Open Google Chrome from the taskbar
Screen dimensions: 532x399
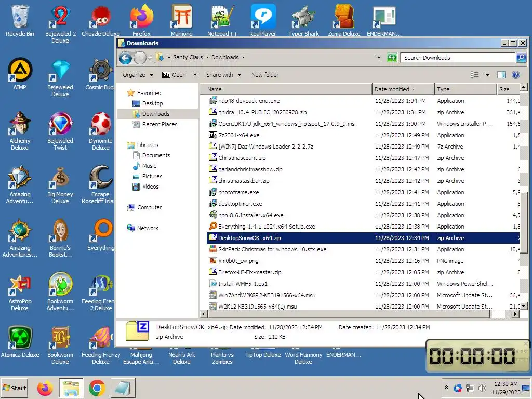tap(97, 388)
